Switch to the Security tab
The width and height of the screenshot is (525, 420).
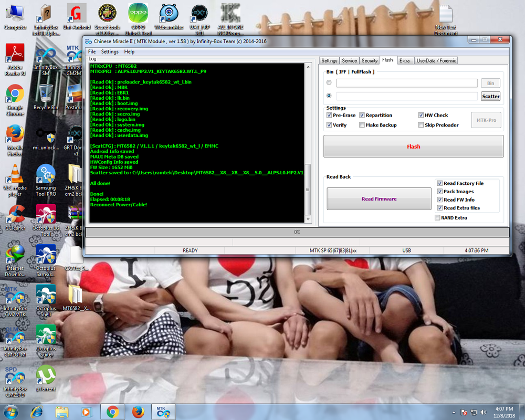pos(369,60)
